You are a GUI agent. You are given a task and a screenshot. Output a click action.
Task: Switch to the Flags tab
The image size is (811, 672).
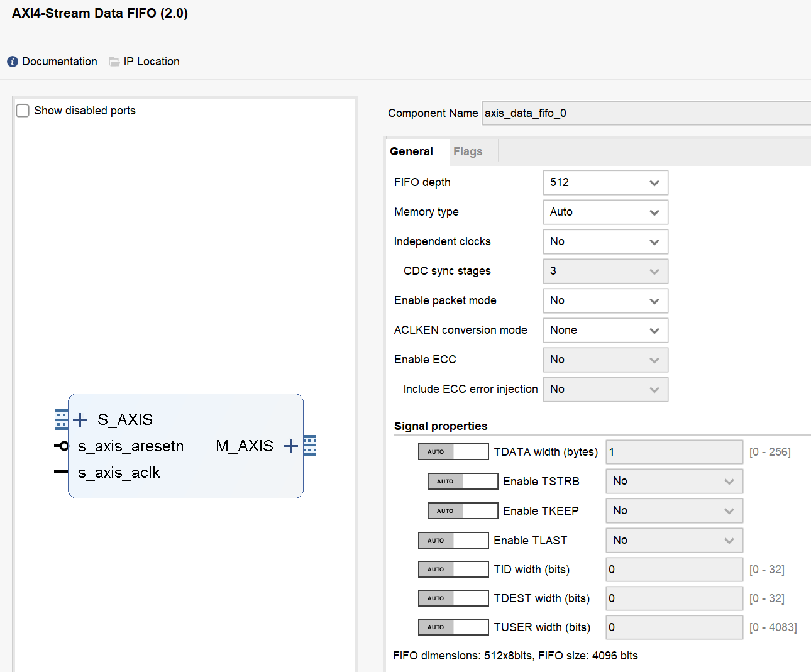[468, 151]
